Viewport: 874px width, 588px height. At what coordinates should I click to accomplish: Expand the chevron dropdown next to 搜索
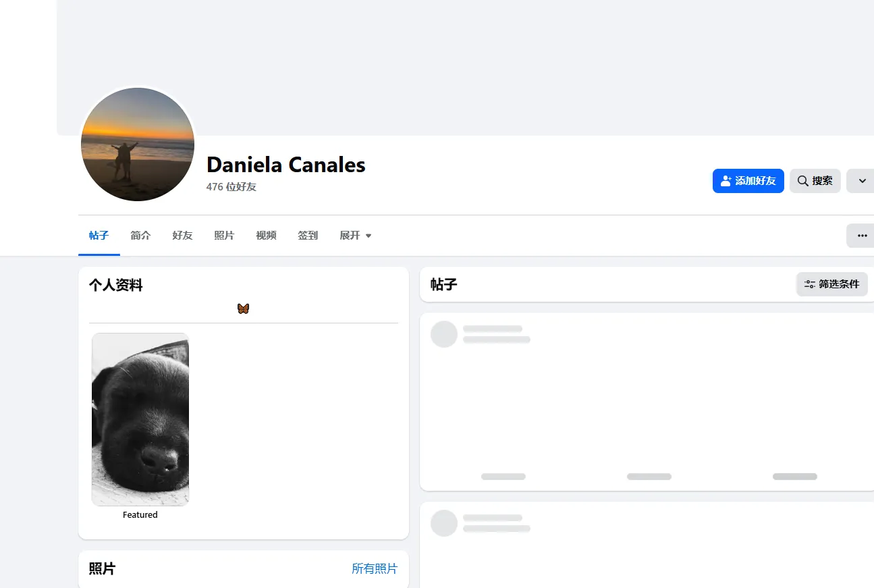pos(862,181)
